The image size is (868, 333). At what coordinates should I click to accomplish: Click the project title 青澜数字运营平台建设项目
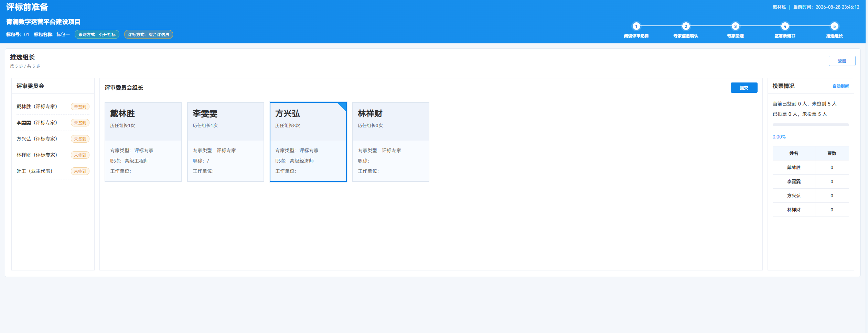click(x=43, y=22)
